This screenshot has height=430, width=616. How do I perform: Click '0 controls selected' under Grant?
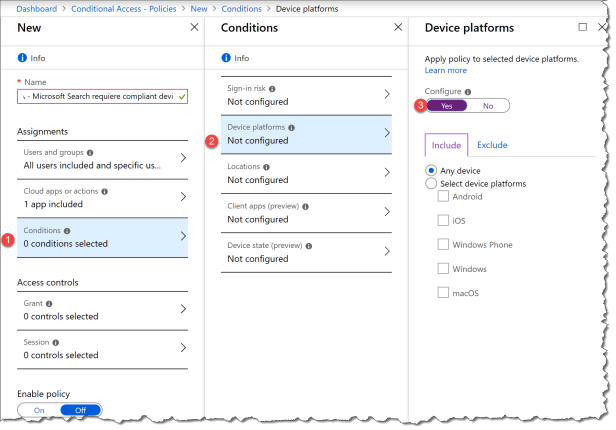pyautogui.click(x=61, y=317)
